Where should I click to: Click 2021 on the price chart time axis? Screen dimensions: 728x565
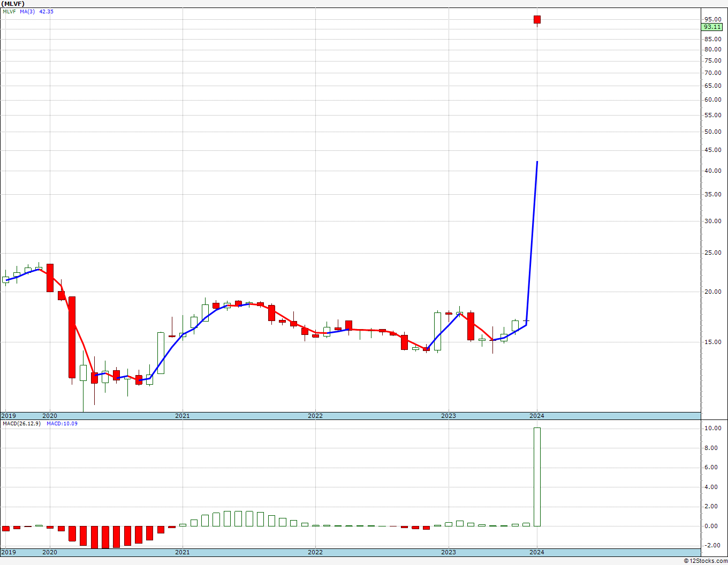183,416
